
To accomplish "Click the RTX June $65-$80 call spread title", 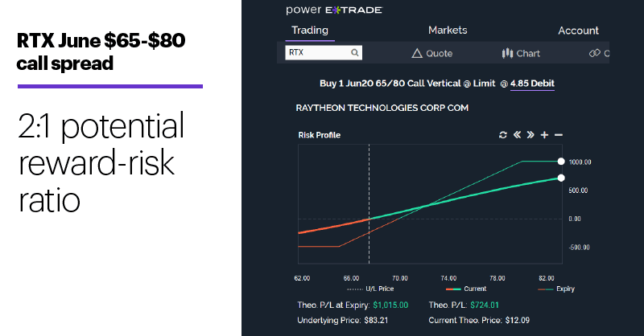I will click(x=101, y=51).
